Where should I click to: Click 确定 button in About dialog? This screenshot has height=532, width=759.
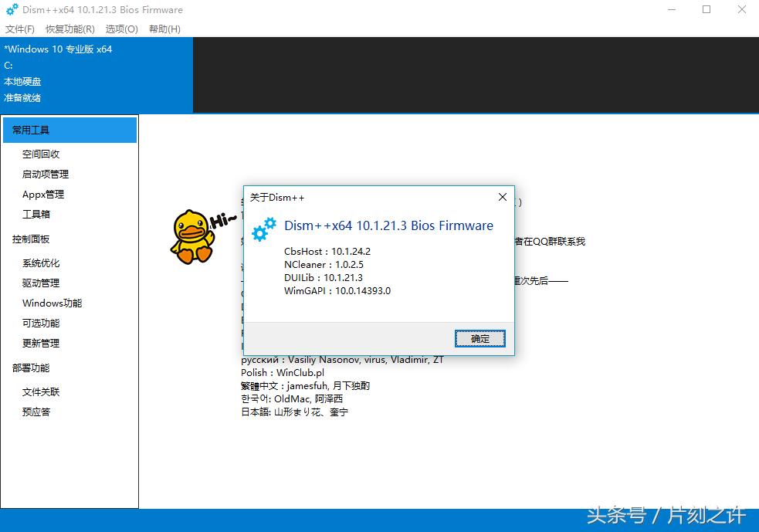point(479,338)
